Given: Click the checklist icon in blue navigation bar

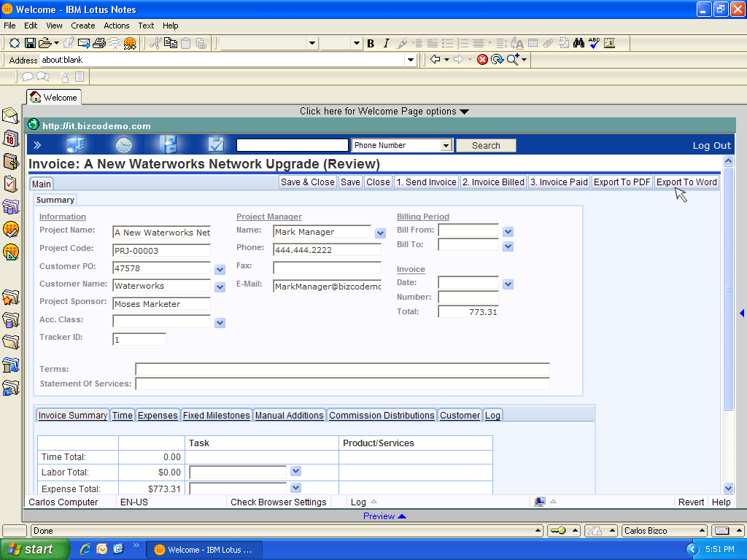Looking at the screenshot, I should tap(216, 144).
